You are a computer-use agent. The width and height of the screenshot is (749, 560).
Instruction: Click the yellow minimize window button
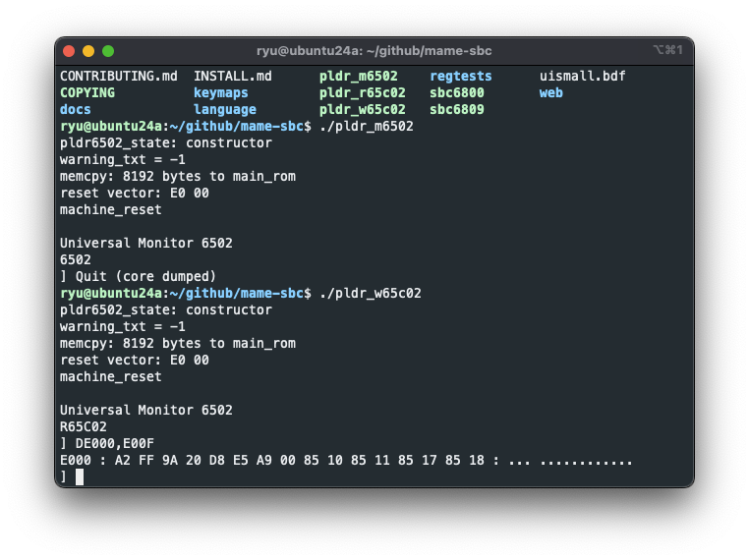coord(88,51)
